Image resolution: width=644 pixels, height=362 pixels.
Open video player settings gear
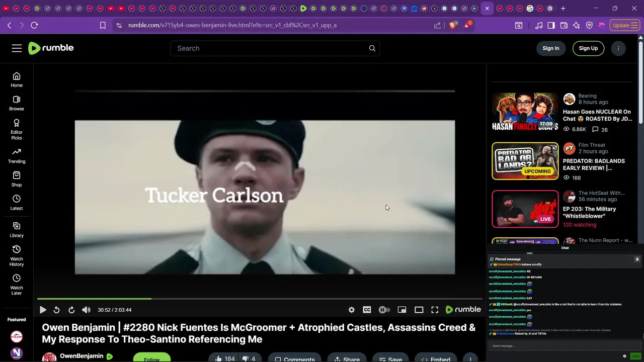tap(352, 310)
